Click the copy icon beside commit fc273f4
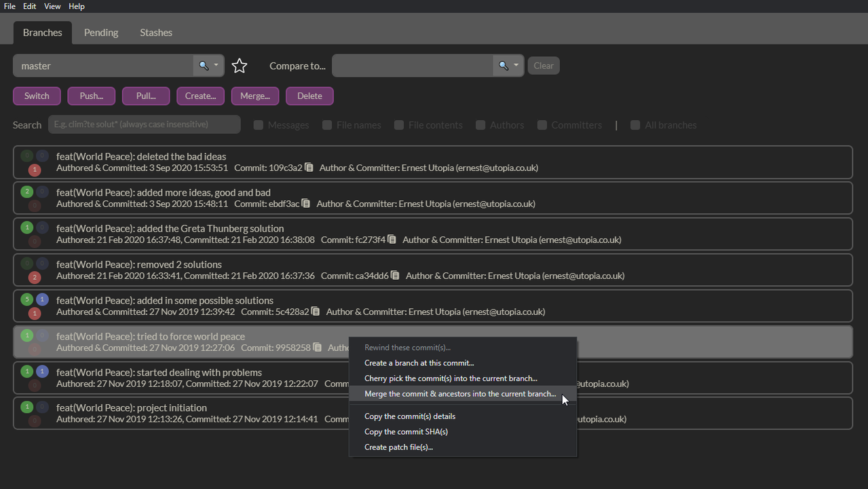 pyautogui.click(x=392, y=240)
